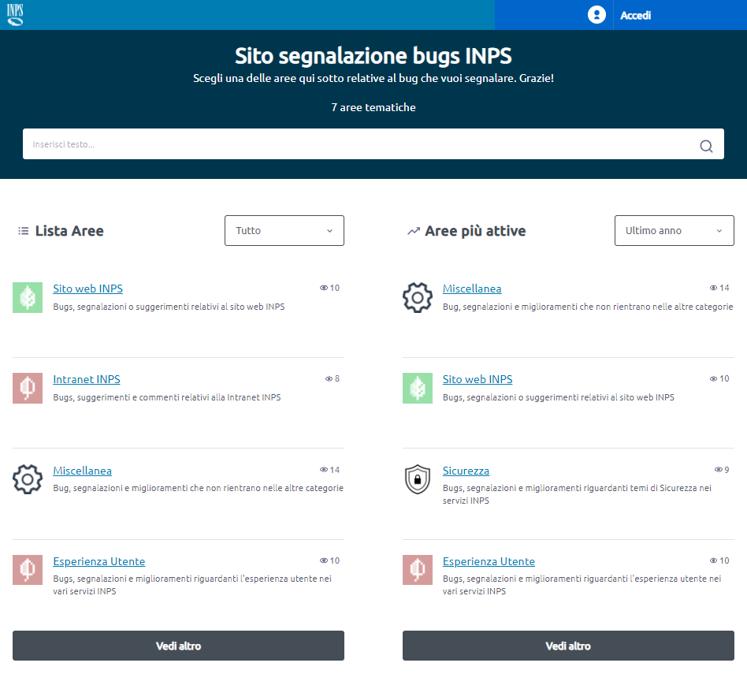Open Miscellanea link in Lista Aree

pos(82,471)
